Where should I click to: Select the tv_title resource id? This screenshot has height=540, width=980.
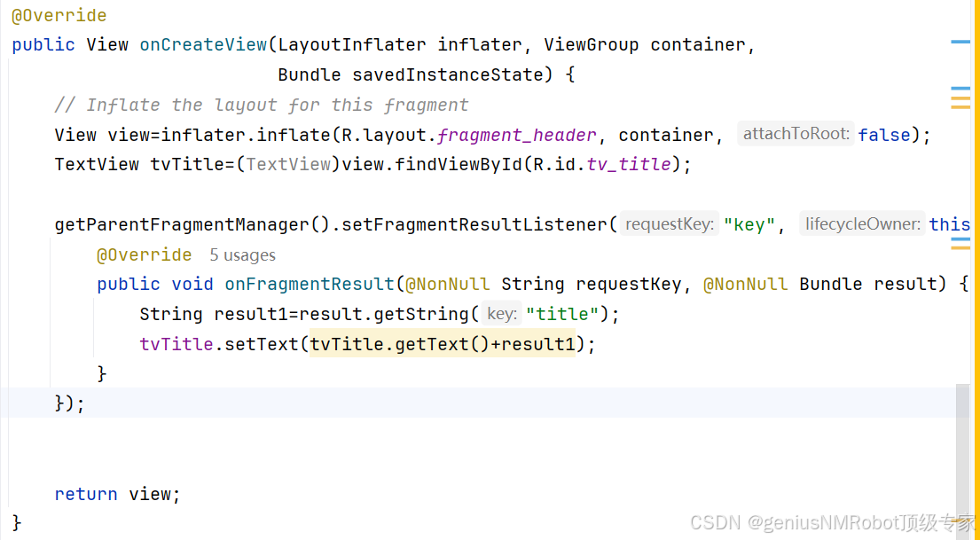click(x=629, y=164)
